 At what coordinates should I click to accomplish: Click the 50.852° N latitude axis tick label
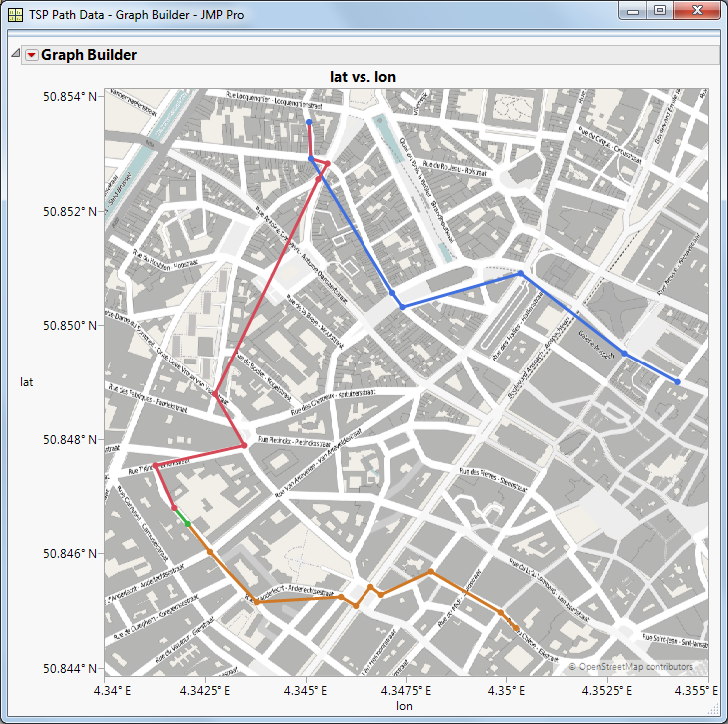70,212
